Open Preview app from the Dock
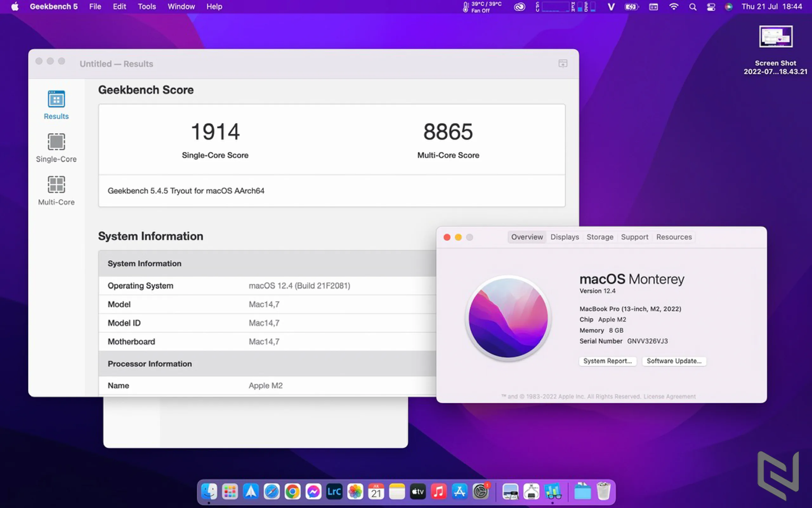 click(x=510, y=492)
